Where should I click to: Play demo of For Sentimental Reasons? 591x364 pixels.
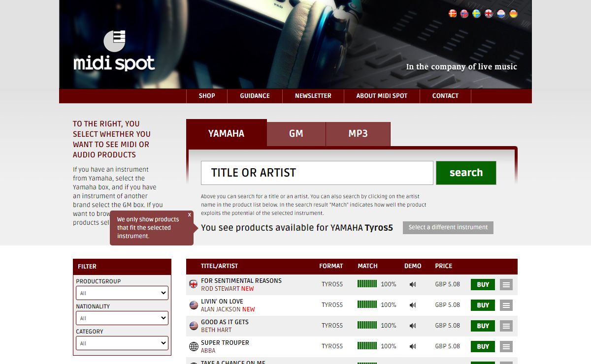coord(413,284)
